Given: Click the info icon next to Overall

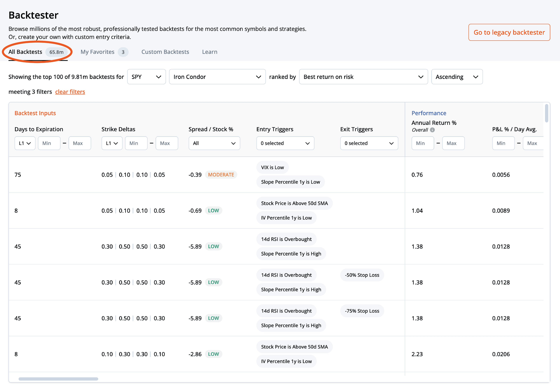Looking at the screenshot, I should pyautogui.click(x=432, y=130).
